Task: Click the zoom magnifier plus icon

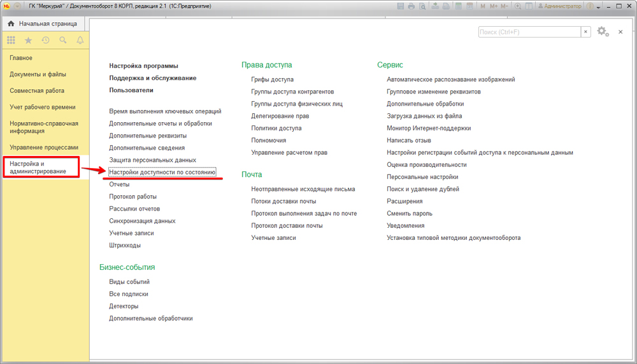Action: [x=519, y=6]
